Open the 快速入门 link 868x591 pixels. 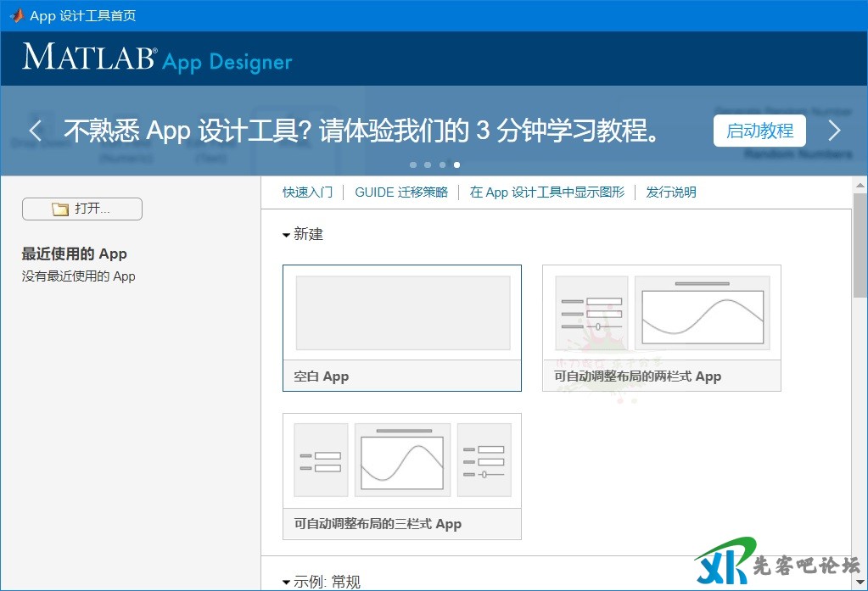(307, 192)
